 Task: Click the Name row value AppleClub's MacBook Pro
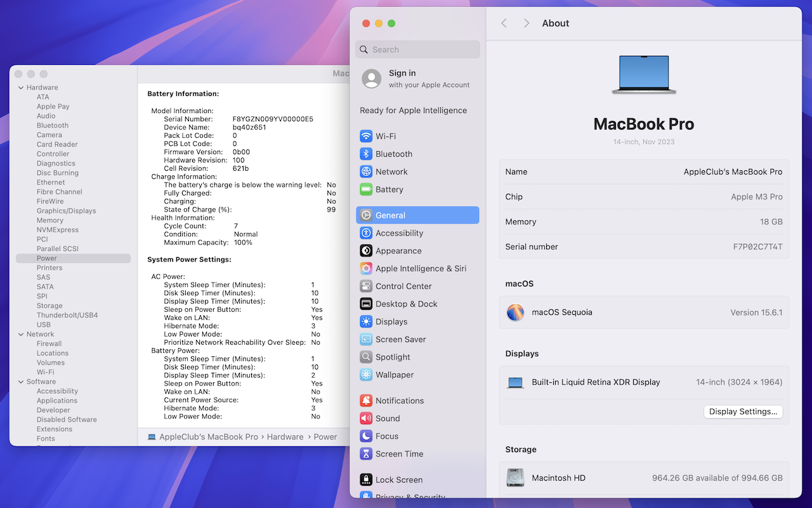pyautogui.click(x=733, y=172)
